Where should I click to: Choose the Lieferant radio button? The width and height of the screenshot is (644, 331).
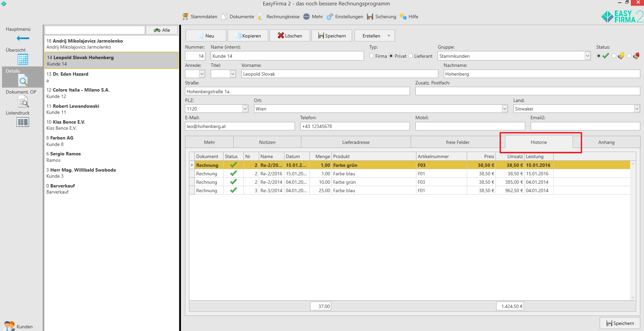[411, 56]
